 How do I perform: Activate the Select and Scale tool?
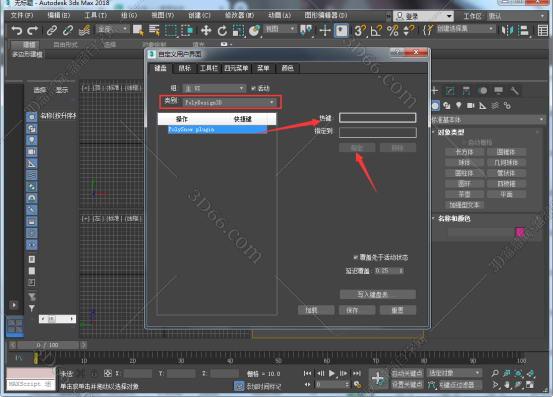coord(239,31)
